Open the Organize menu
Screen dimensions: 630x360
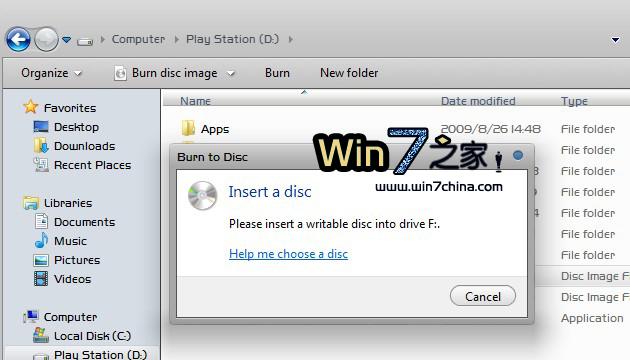click(x=51, y=73)
